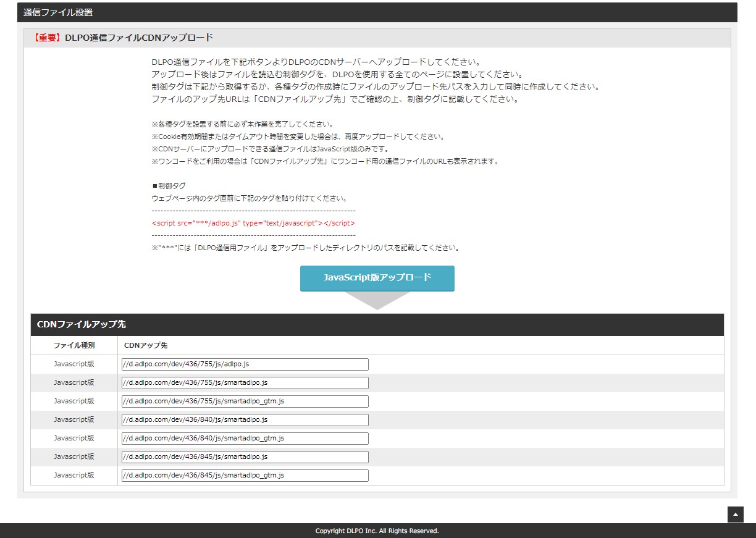Select the 755/js/adlpo.js URL field

tap(245, 364)
